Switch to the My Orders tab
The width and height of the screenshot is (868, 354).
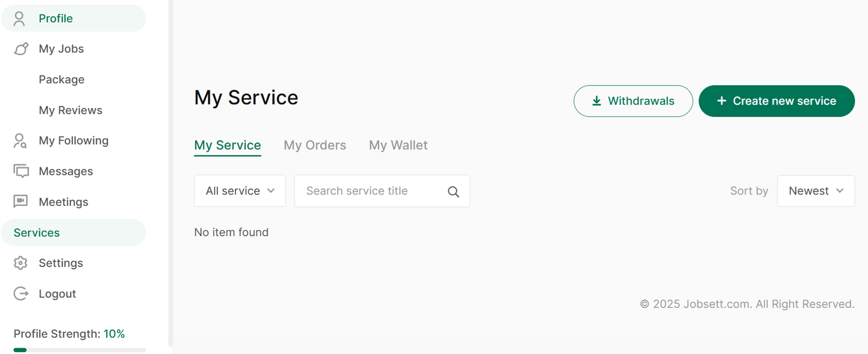[x=315, y=145]
